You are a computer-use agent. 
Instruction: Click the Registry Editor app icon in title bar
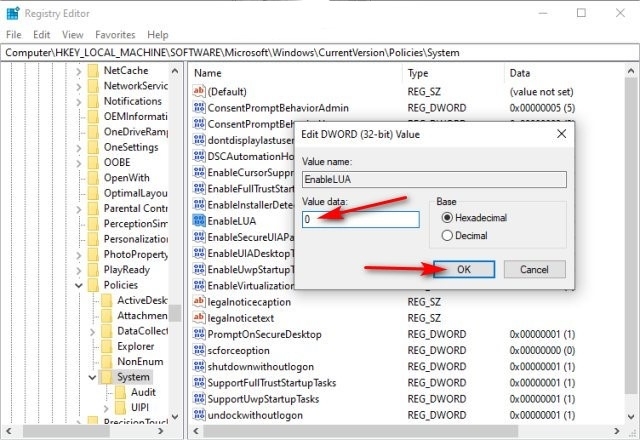point(13,13)
